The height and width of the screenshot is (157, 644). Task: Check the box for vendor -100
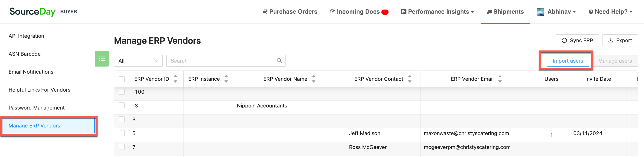122,92
